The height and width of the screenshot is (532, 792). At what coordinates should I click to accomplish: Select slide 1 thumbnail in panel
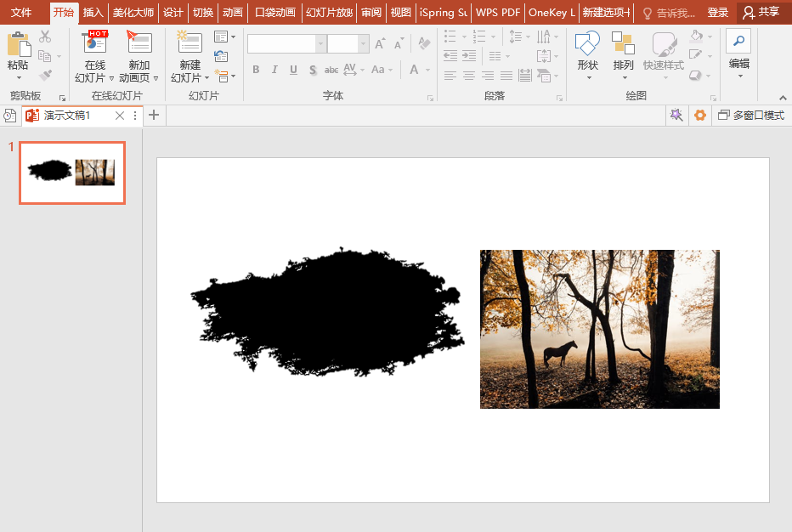(x=72, y=173)
